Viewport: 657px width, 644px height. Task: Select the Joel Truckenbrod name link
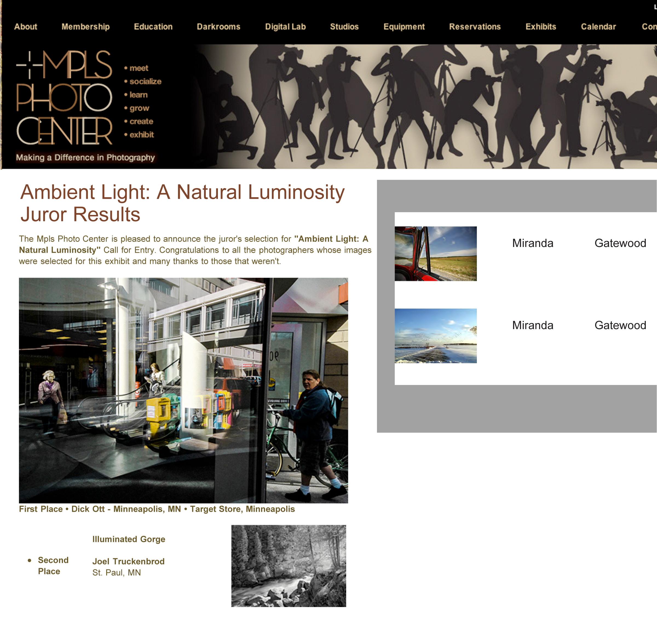[128, 562]
